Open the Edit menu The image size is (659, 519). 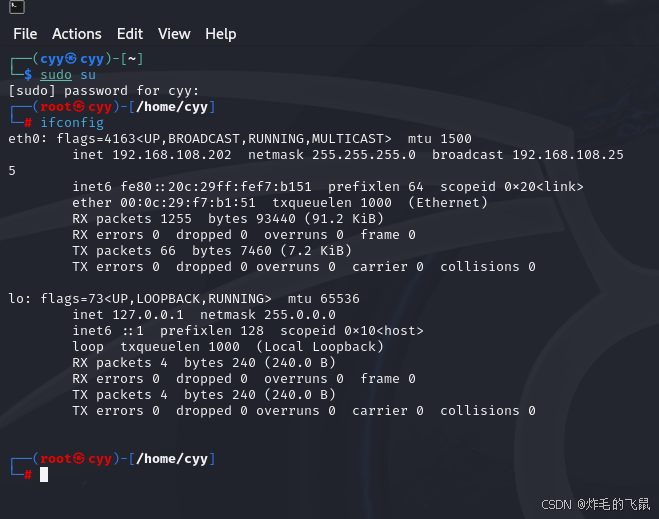point(129,34)
